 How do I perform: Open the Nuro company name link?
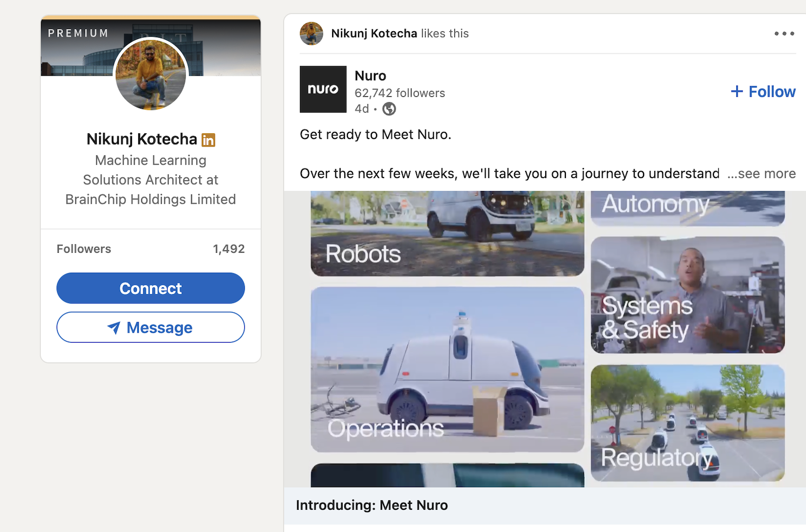pyautogui.click(x=370, y=76)
